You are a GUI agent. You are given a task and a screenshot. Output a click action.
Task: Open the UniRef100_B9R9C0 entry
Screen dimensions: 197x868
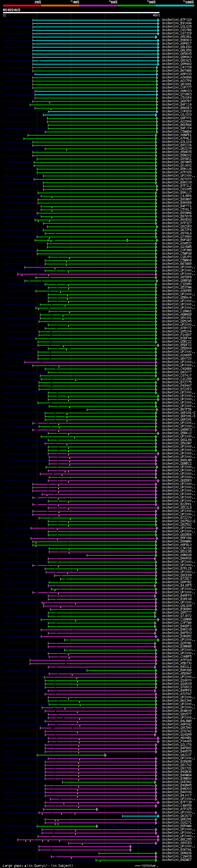176,40
